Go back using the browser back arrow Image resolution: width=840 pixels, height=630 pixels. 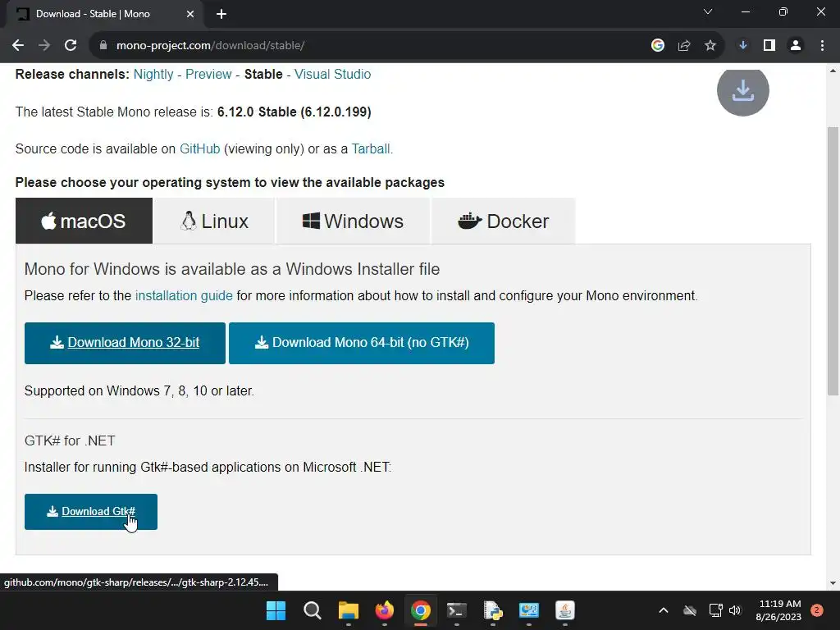coord(18,46)
